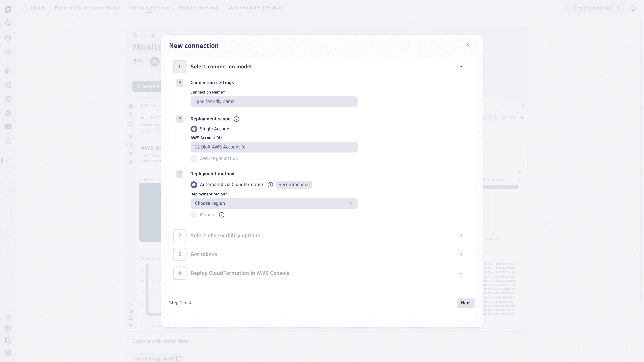This screenshot has height=362, width=644.
Task: Click the AWS logo in background
Action: [138, 61]
